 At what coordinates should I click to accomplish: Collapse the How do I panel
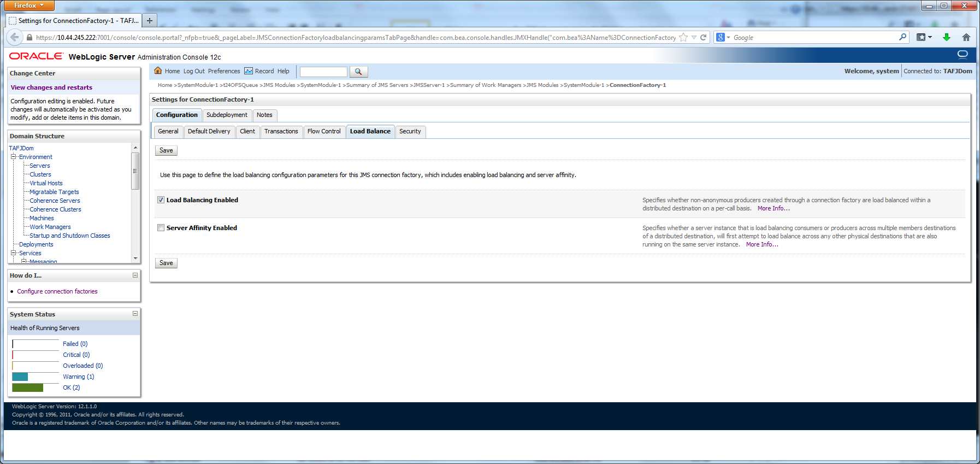(135, 275)
